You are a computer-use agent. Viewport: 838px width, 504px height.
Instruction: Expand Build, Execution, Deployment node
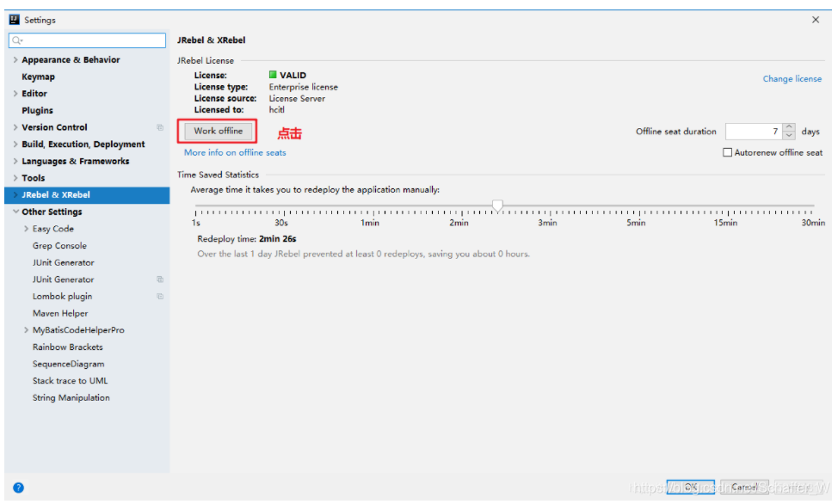point(15,144)
